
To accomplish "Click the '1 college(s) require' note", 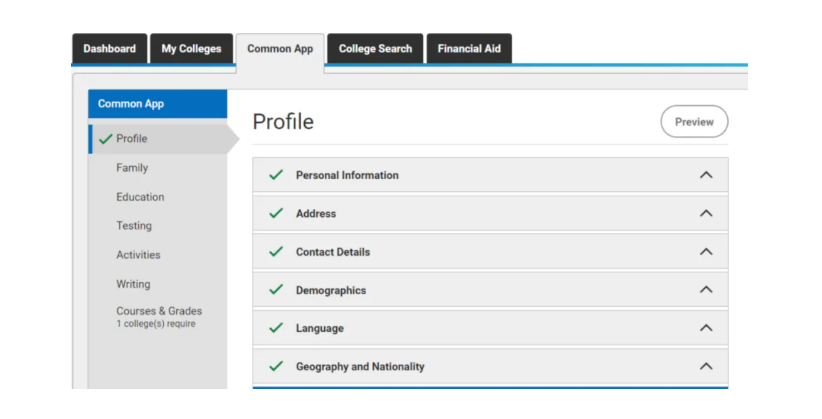I will 156,324.
